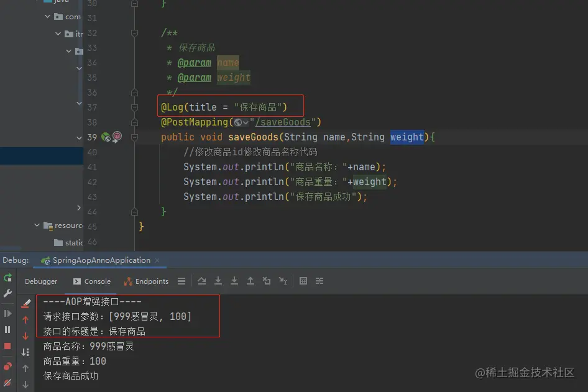Force Step Into using the second down-arrow icon
588x392 pixels.
234,281
